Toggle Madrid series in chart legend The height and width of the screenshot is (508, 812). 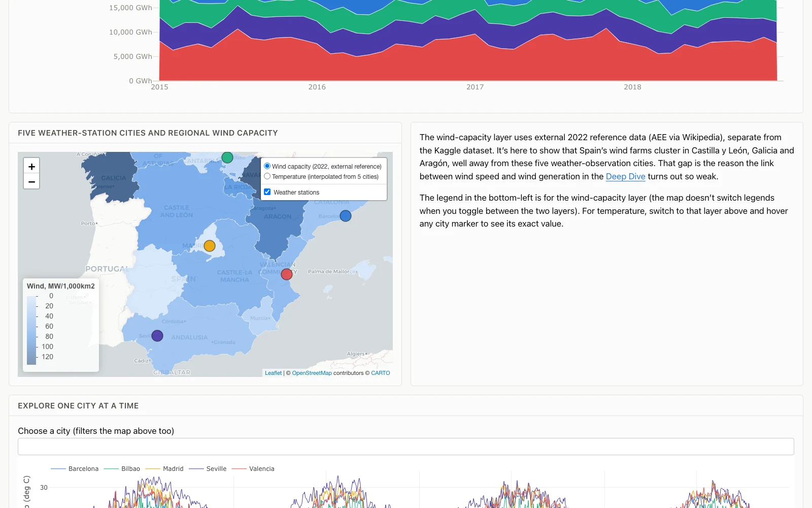164,469
